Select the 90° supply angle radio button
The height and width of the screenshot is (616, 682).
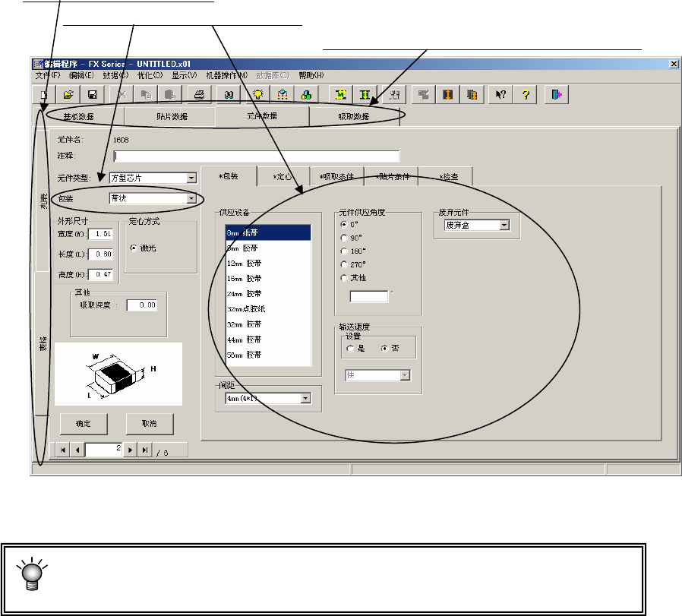344,238
